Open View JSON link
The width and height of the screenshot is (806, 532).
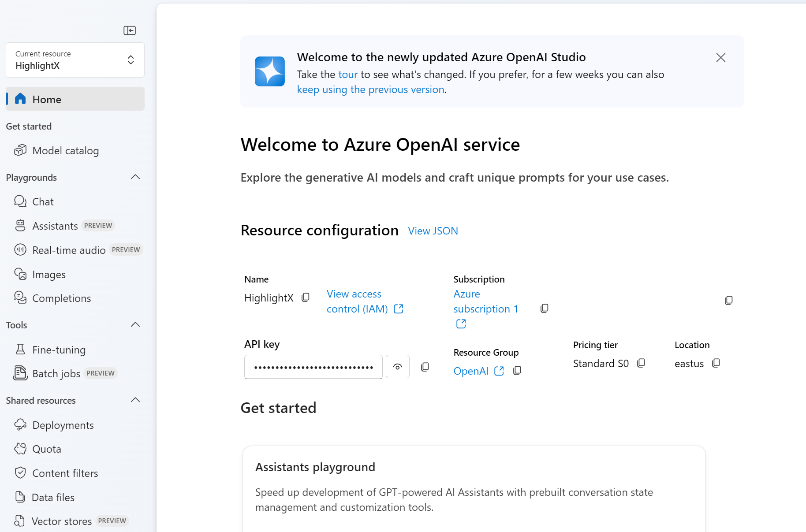[x=433, y=231]
